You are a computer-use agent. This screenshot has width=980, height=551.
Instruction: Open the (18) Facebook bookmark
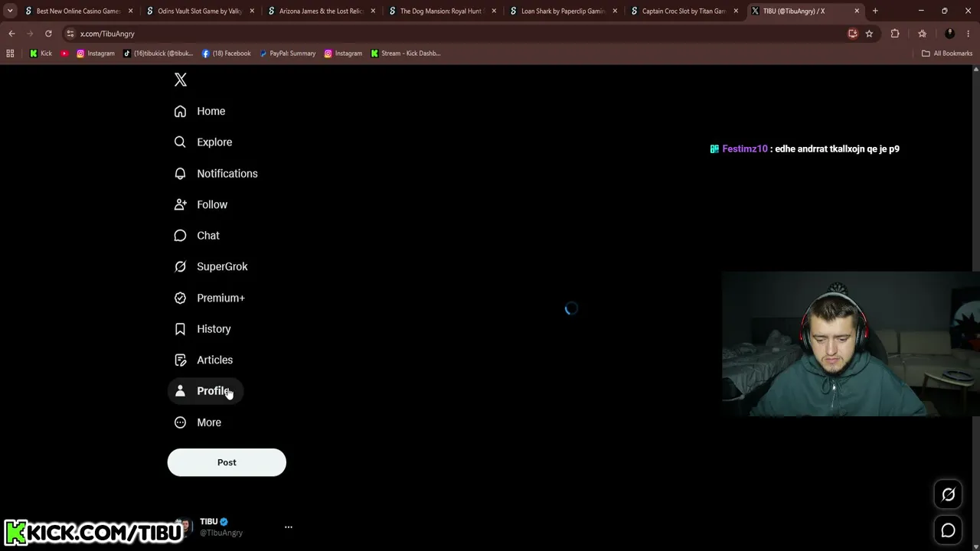click(x=226, y=54)
